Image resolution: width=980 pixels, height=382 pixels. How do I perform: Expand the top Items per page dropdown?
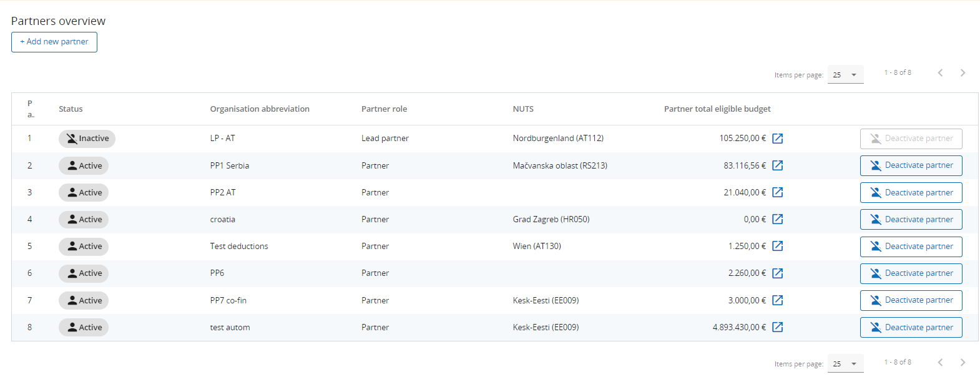click(x=845, y=75)
